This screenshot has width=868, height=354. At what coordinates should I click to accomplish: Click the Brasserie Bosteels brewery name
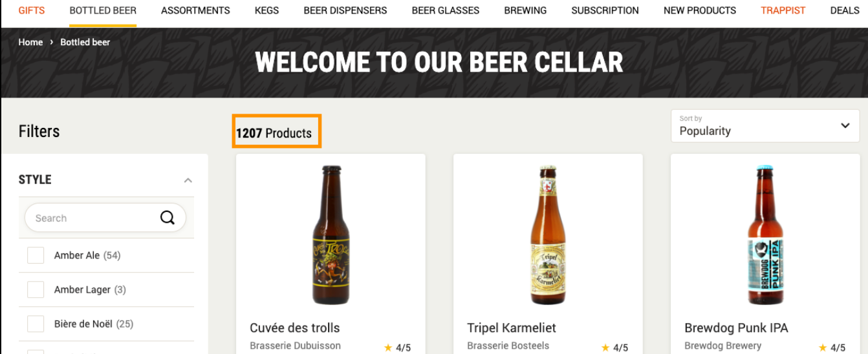pos(508,346)
